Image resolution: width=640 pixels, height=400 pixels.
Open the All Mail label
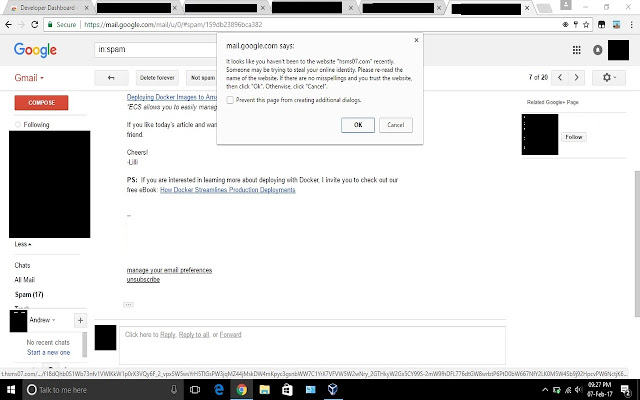pos(24,280)
